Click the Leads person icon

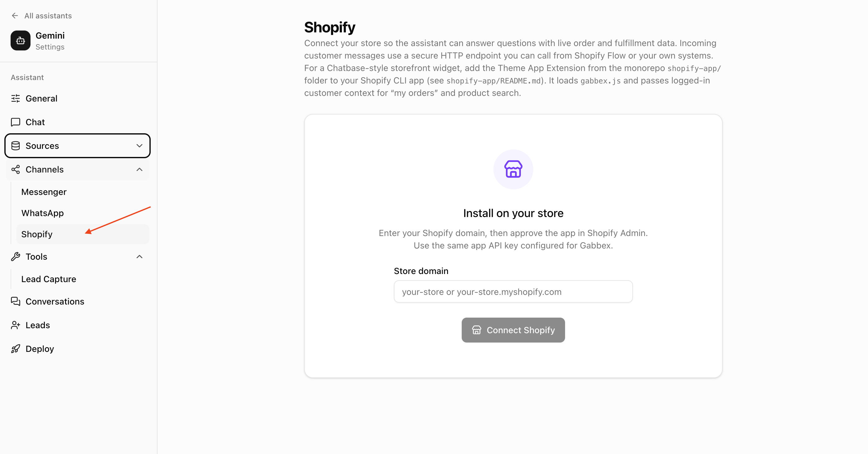coord(16,325)
